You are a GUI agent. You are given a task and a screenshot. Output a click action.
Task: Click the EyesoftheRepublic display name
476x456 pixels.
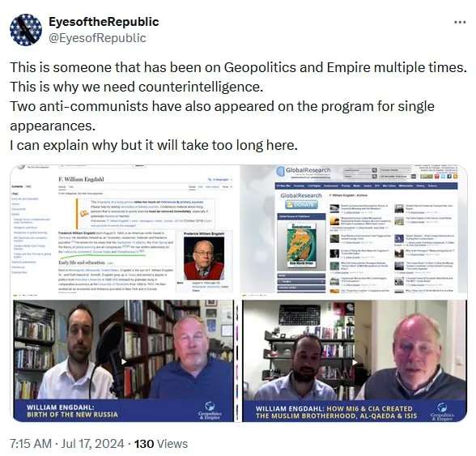pyautogui.click(x=104, y=22)
